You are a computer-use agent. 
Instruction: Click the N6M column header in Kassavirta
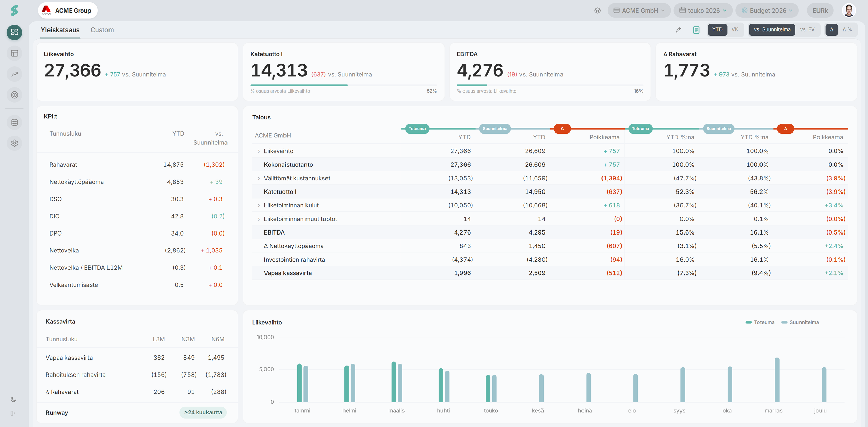point(218,339)
